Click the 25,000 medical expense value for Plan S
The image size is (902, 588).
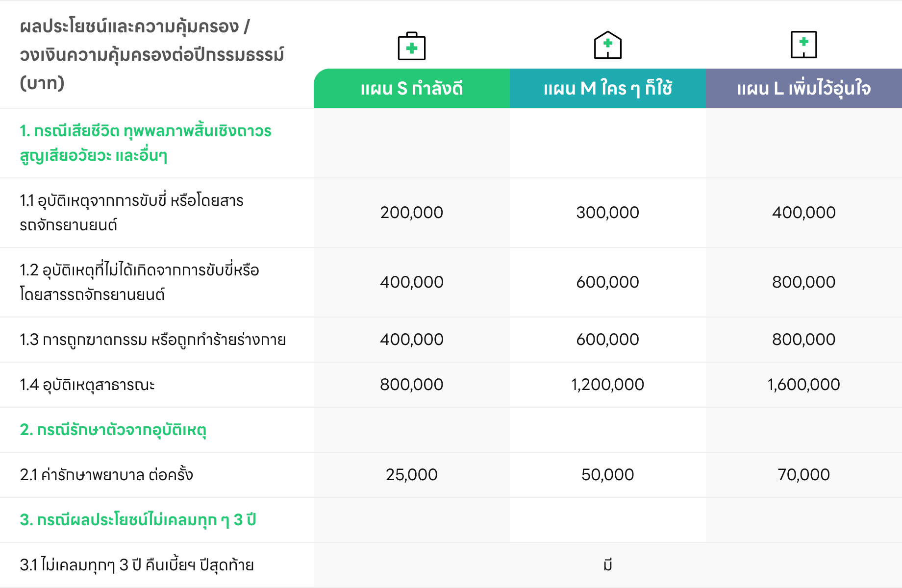point(411,475)
